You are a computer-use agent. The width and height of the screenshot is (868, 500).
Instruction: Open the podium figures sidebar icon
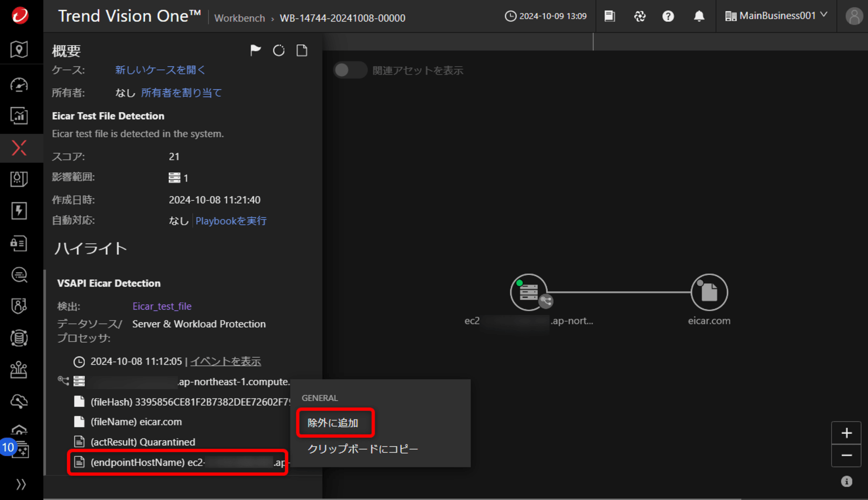tap(19, 369)
